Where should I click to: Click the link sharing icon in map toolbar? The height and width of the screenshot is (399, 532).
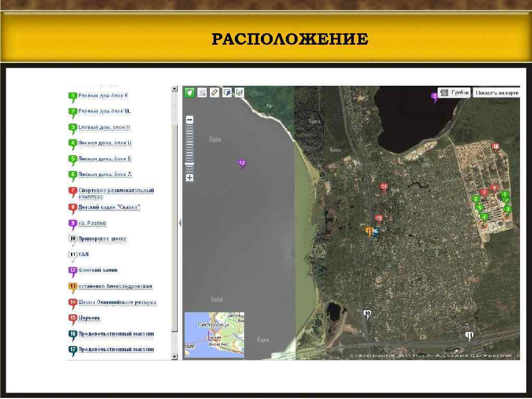tap(214, 92)
